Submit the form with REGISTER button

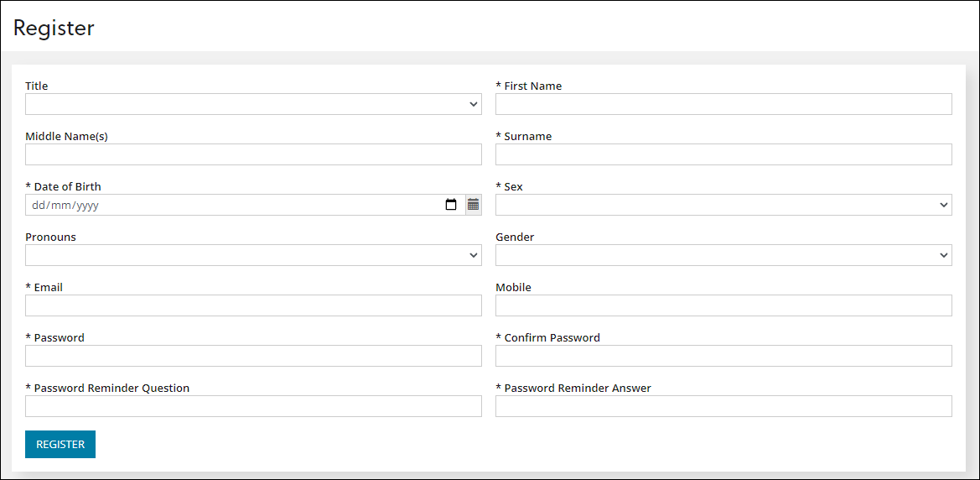(60, 444)
